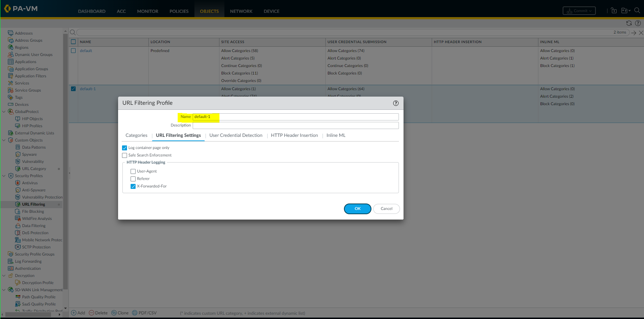Enable Safe Search Enforcement checkbox

tap(125, 155)
